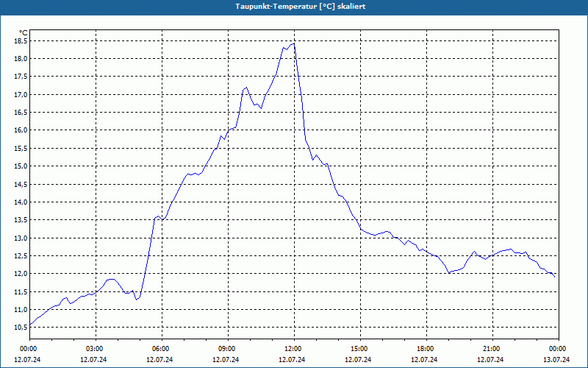Click the curve's highest peak near 12:00
Viewport: 588px width, 368px height.
(x=293, y=43)
